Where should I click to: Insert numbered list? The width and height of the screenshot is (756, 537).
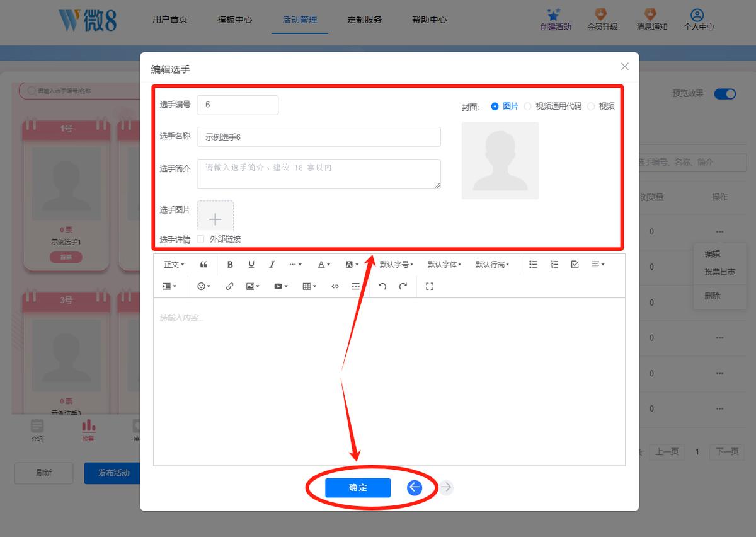tap(554, 265)
